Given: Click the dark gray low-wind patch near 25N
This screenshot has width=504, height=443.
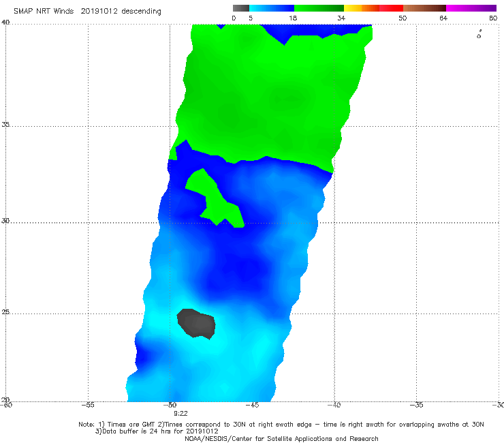Looking at the screenshot, I should pos(196,324).
